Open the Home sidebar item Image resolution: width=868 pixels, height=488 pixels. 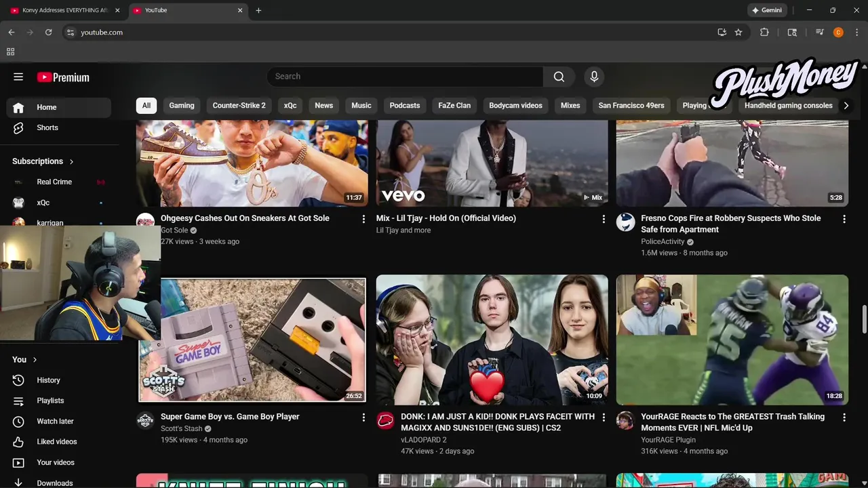click(59, 107)
